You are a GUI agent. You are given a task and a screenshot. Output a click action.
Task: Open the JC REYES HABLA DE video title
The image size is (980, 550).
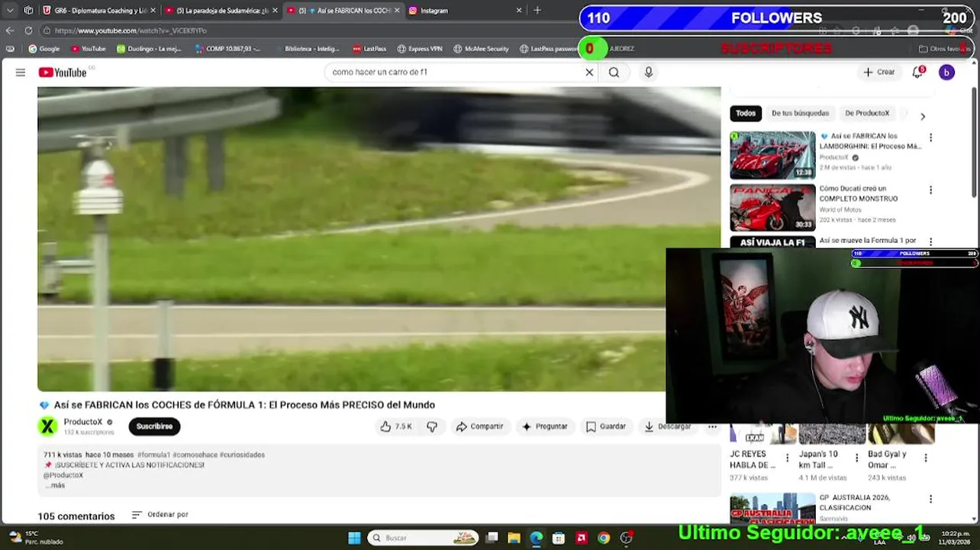click(751, 459)
